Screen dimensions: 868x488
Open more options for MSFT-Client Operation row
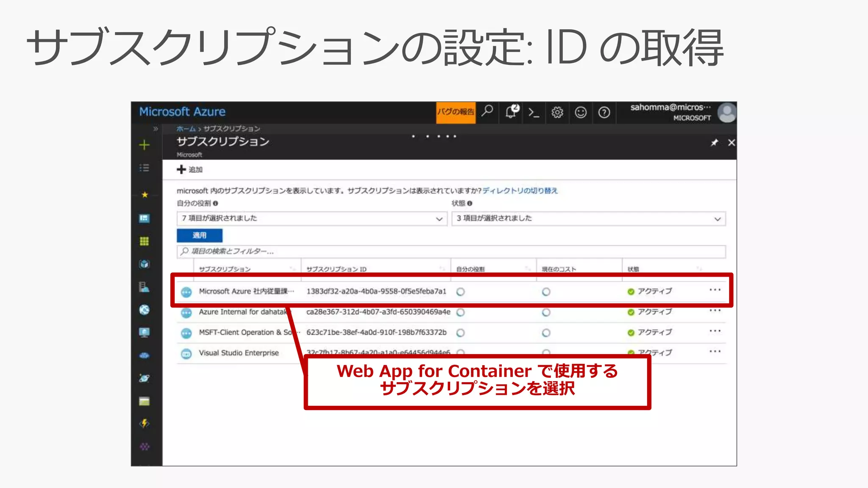(715, 331)
